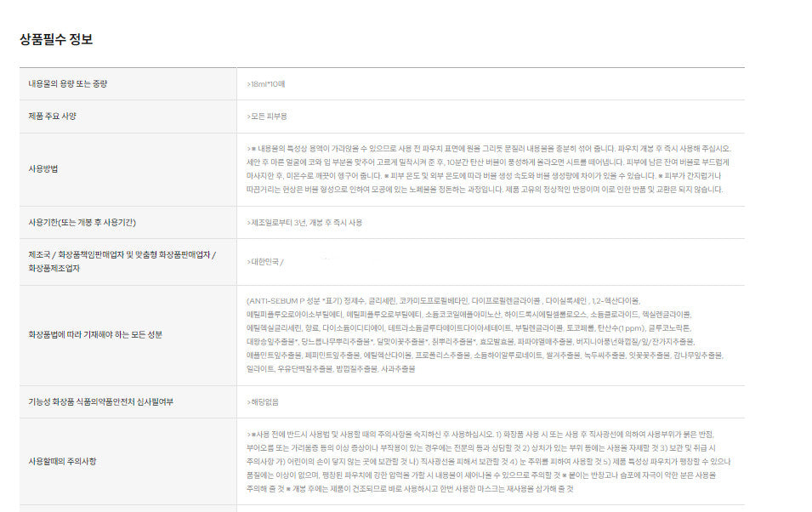Select the "내용물의 용량 또는 중량" row label
Screen dimensions: 812x512
tap(68, 83)
